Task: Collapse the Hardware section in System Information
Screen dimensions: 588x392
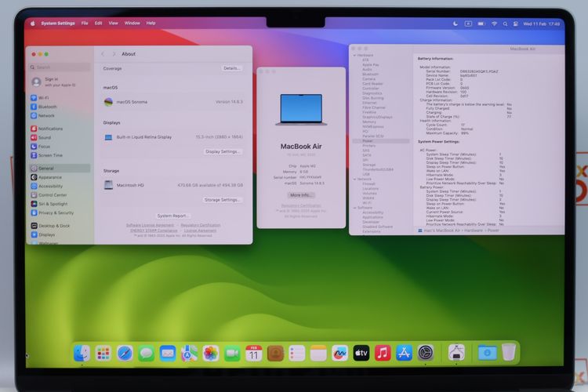Action: pyautogui.click(x=354, y=56)
